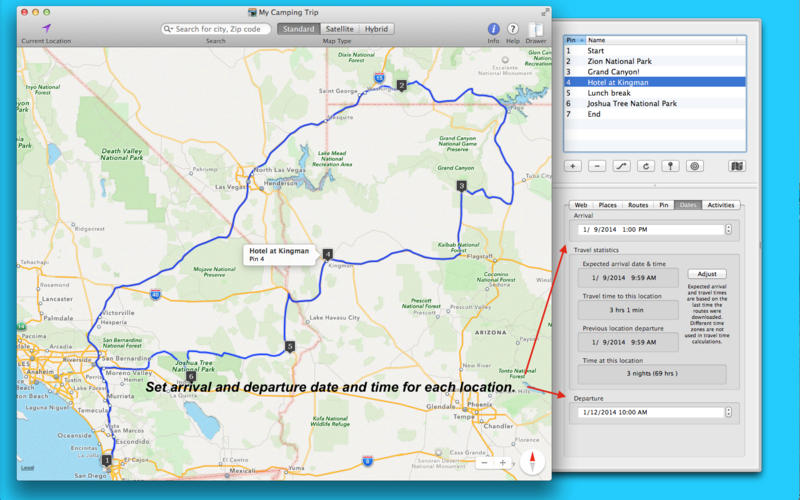
Task: Select the Start row in pin list
Action: coord(655,51)
